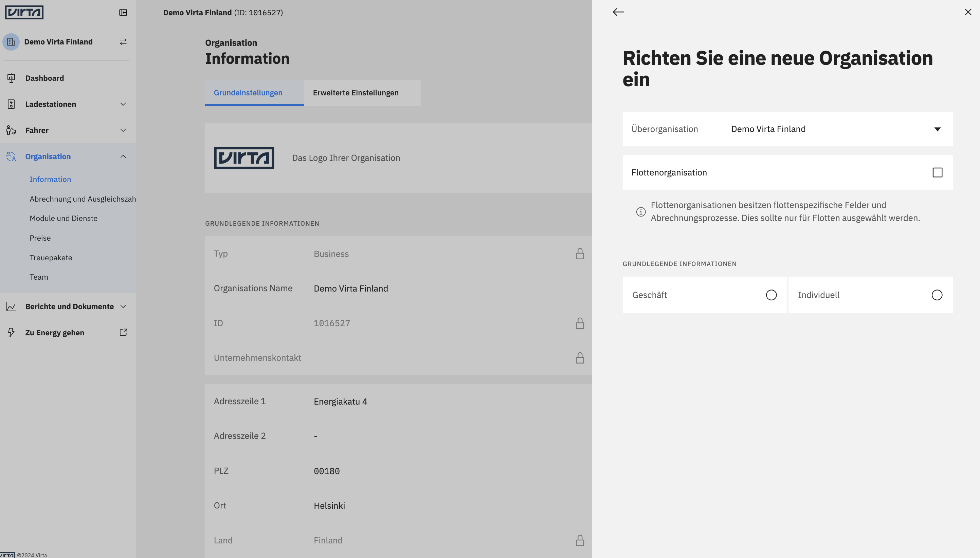The width and height of the screenshot is (980, 558).
Task: Close the new organisation panel
Action: click(x=968, y=12)
